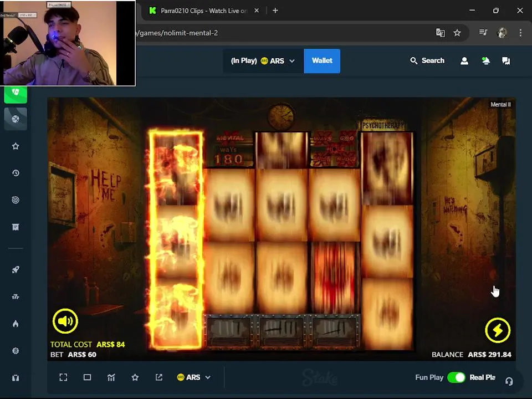Viewport: 532px width, 399px height.
Task: Click the BET ARS$ 60 text
Action: [x=73, y=355]
